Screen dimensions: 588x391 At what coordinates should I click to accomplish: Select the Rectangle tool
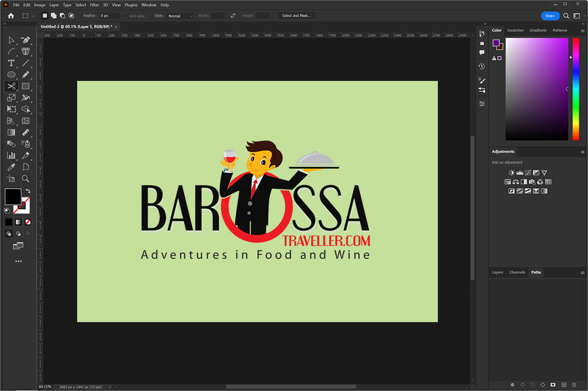coord(26,86)
